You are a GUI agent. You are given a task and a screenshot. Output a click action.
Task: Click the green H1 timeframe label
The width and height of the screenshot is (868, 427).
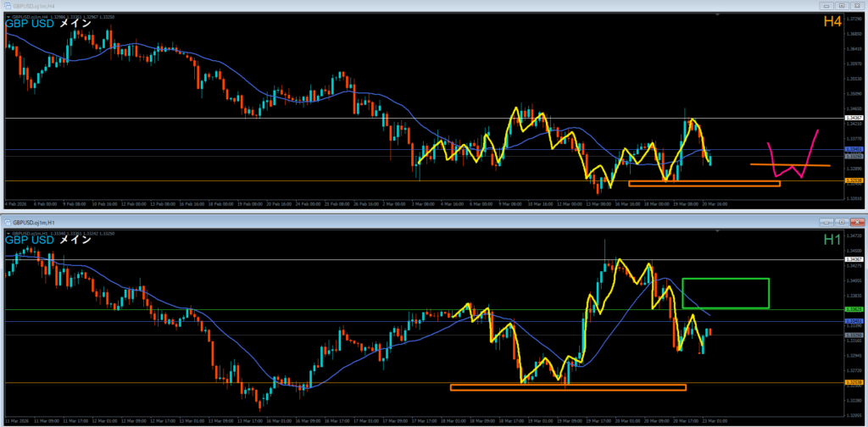tap(833, 240)
